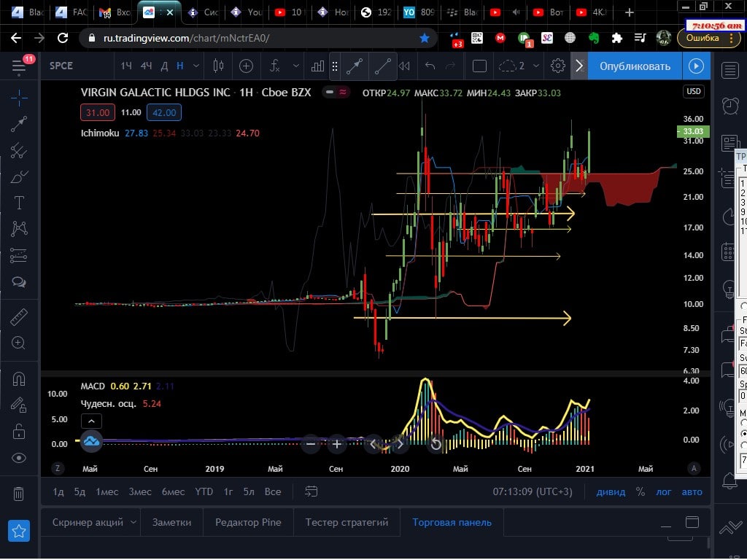Click the blue Опубликовать button
The width and height of the screenshot is (747, 560).
(x=635, y=66)
